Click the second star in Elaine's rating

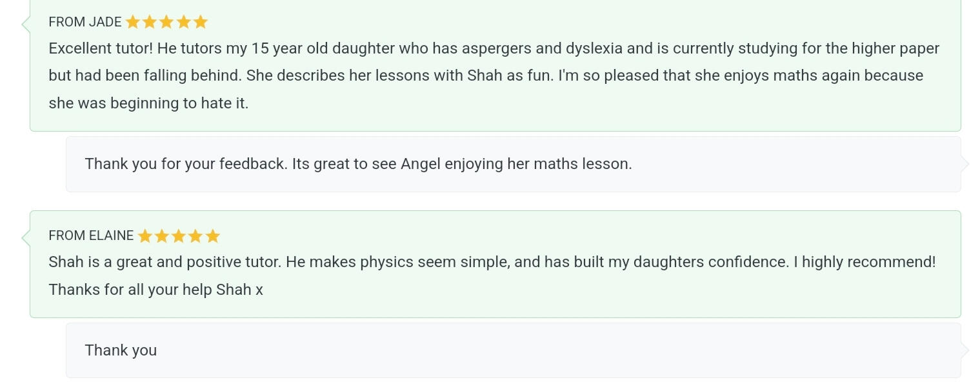pos(162,236)
